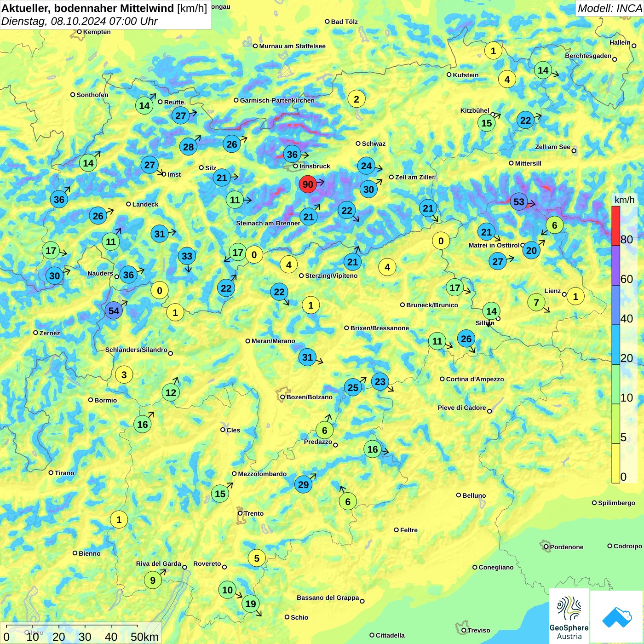Click the Bassano del Grappa label
644x644 pixels.
click(x=328, y=598)
